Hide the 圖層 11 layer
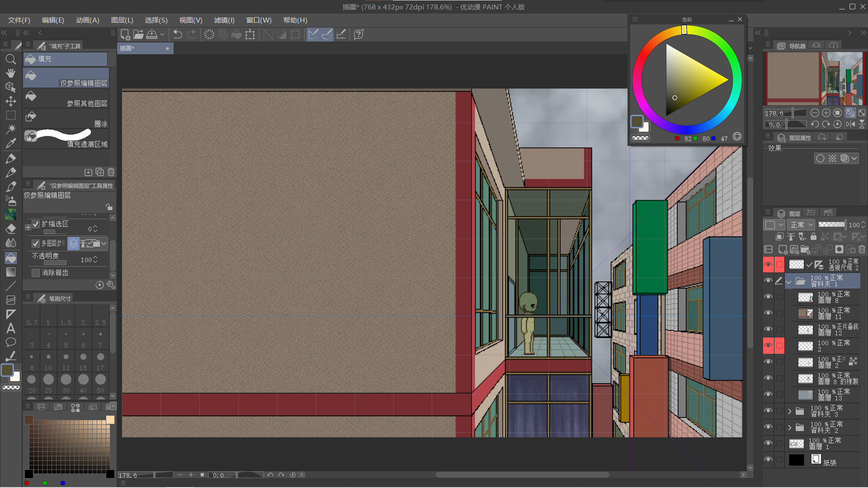The height and width of the screenshot is (488, 868). (768, 313)
